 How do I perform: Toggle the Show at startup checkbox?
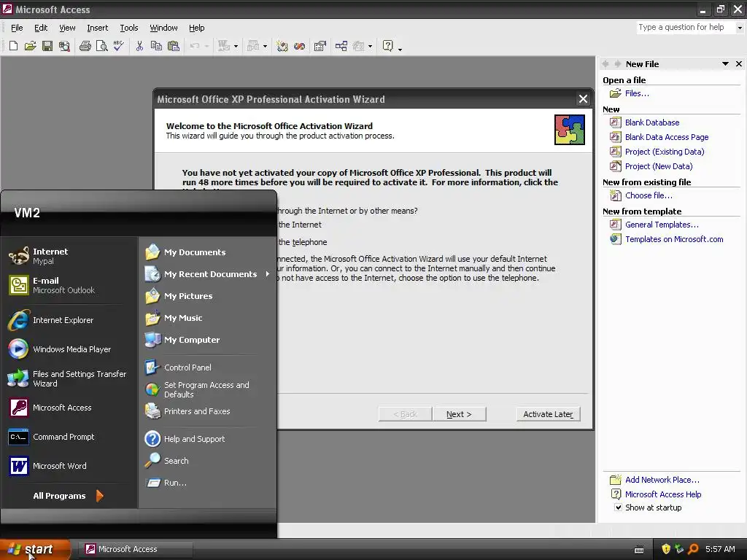(618, 507)
